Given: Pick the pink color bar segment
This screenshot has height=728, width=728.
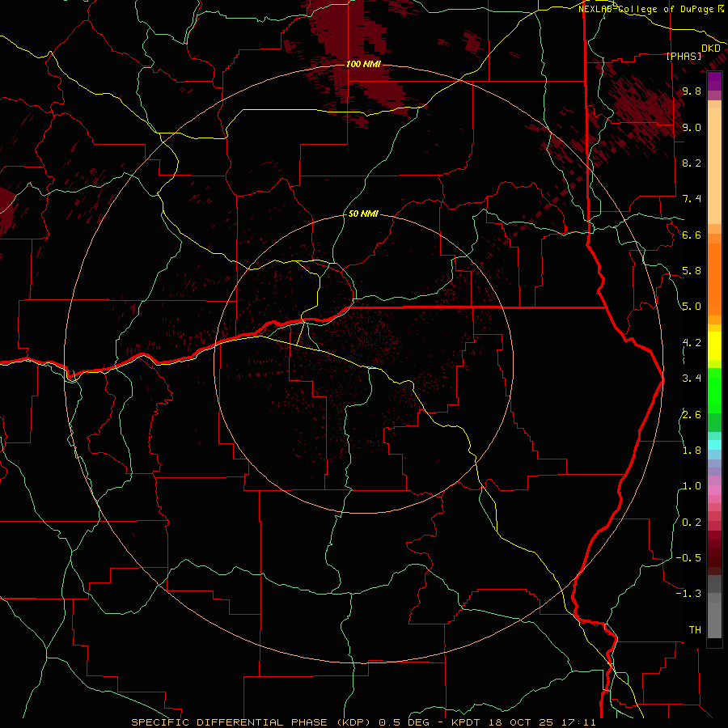Looking at the screenshot, I should click(714, 490).
